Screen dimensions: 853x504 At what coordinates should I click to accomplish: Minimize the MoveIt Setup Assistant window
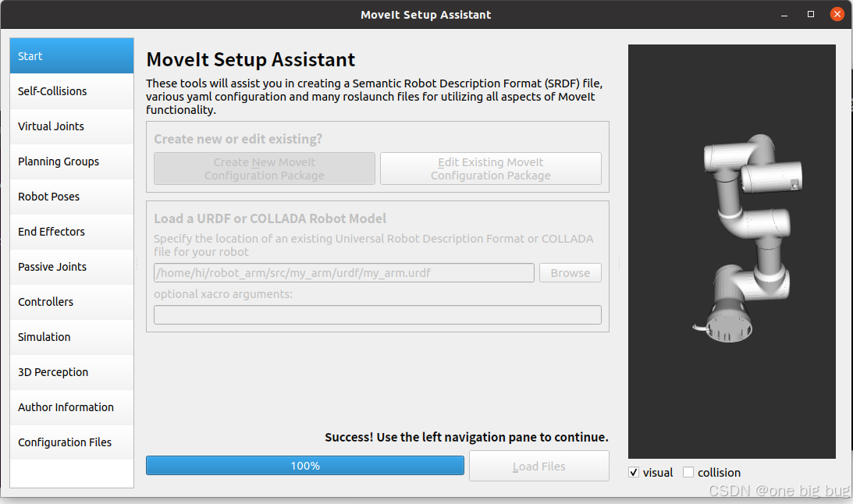[784, 15]
